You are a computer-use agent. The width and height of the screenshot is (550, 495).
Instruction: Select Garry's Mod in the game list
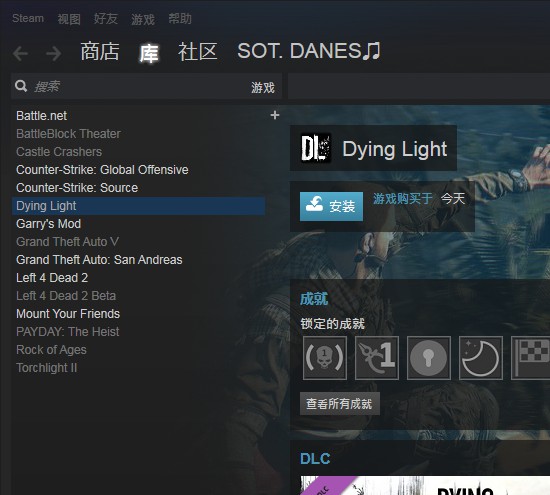click(138, 224)
